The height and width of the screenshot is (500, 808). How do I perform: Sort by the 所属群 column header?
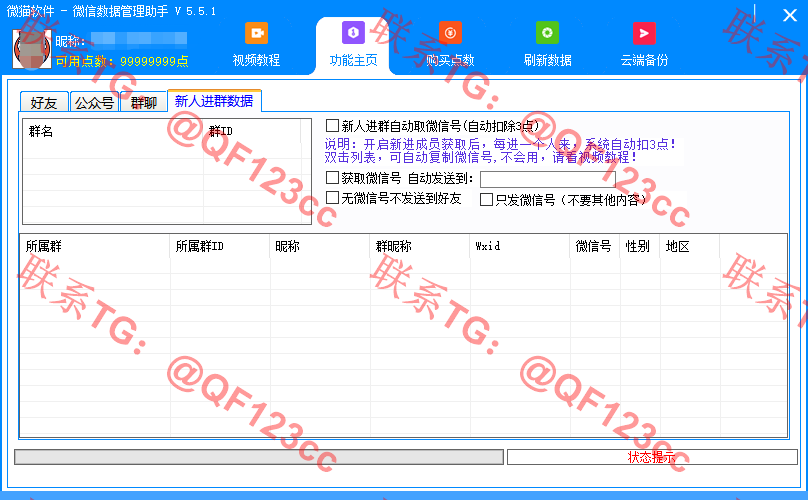pyautogui.click(x=95, y=246)
